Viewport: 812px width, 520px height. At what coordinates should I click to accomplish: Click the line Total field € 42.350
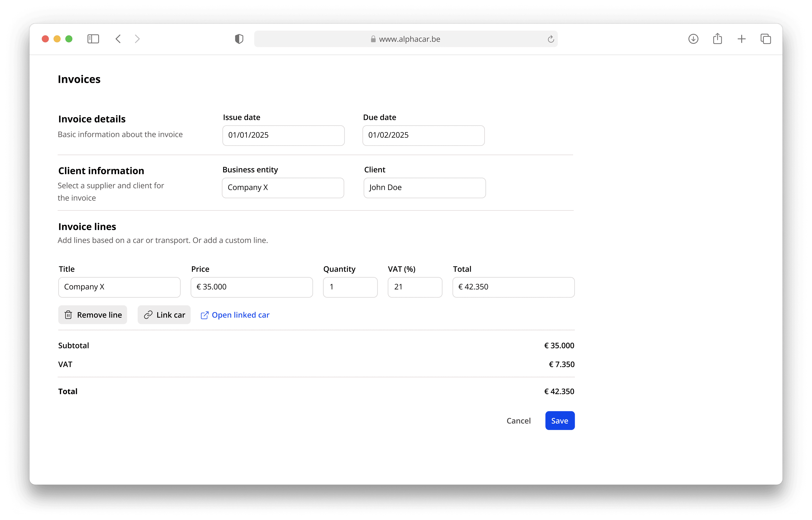[x=513, y=287]
